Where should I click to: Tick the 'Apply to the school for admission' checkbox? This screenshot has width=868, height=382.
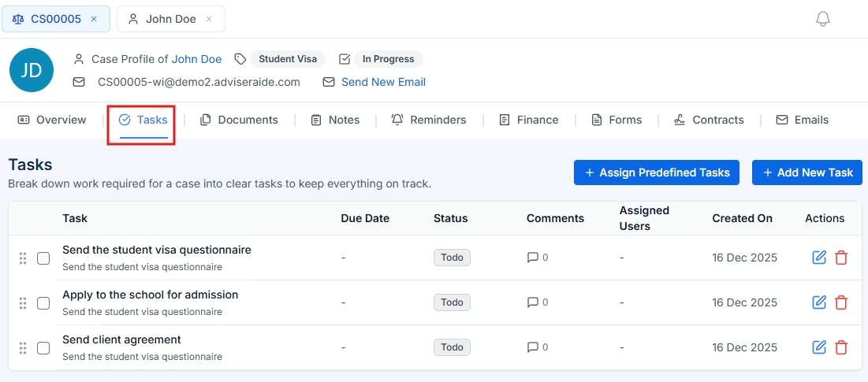(43, 303)
